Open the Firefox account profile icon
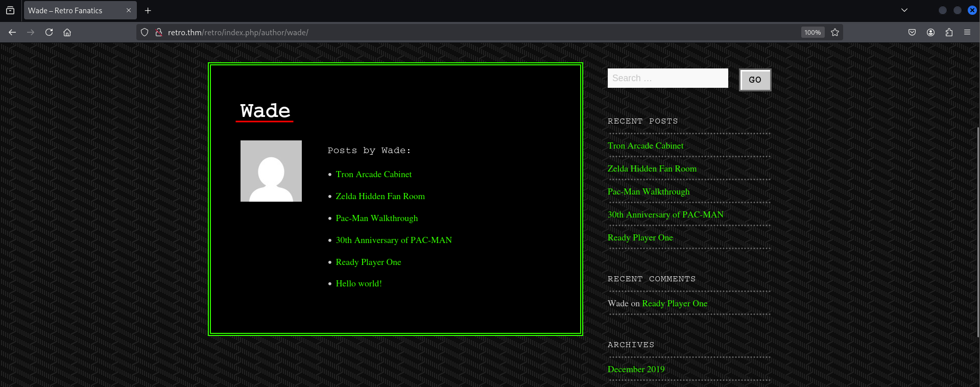This screenshot has height=387, width=980. (930, 32)
